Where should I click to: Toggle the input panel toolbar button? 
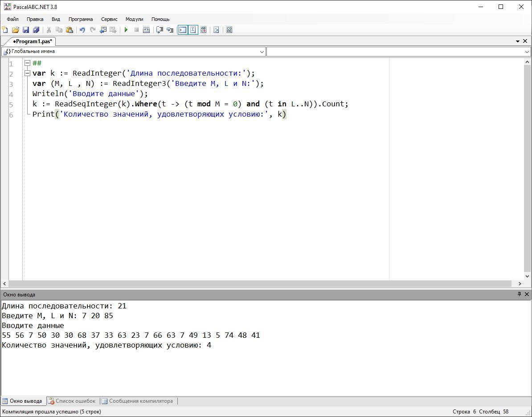pyautogui.click(x=193, y=30)
